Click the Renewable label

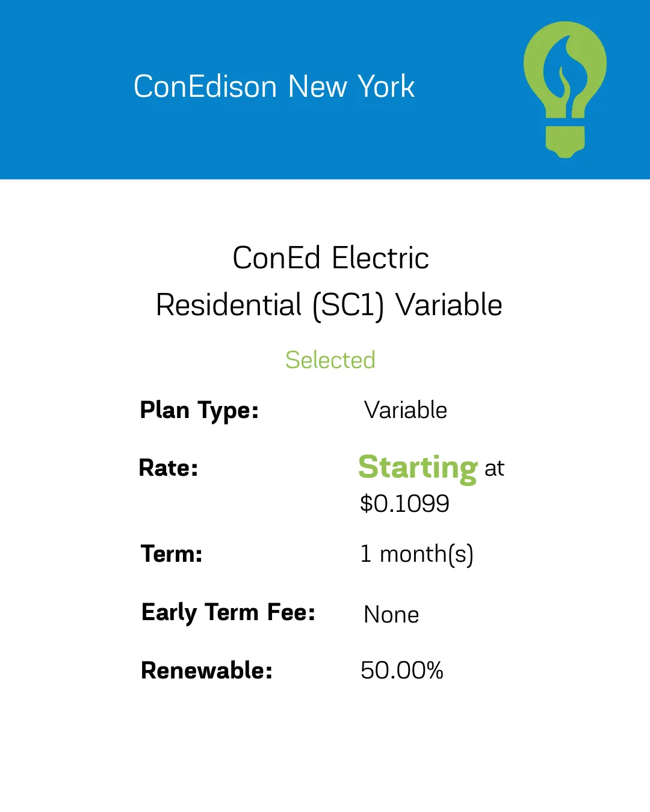[206, 671]
